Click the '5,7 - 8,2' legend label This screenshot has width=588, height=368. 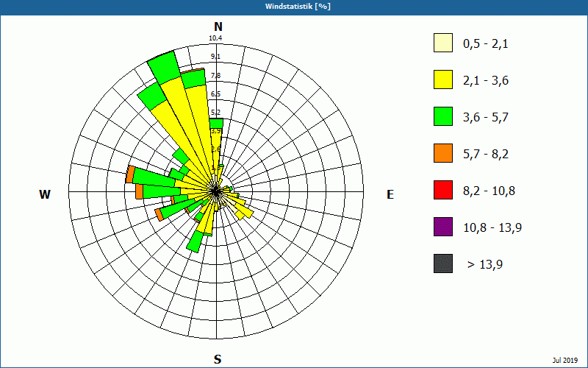click(486, 155)
